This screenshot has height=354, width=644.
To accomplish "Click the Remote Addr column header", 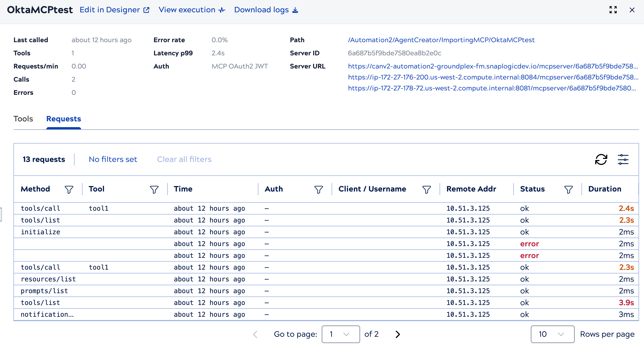I will point(471,189).
